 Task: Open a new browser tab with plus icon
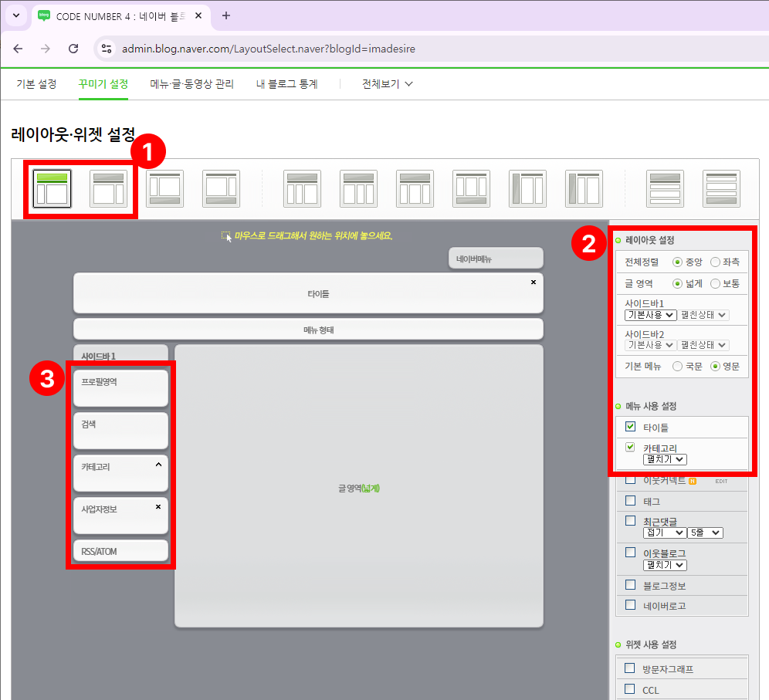coord(226,15)
